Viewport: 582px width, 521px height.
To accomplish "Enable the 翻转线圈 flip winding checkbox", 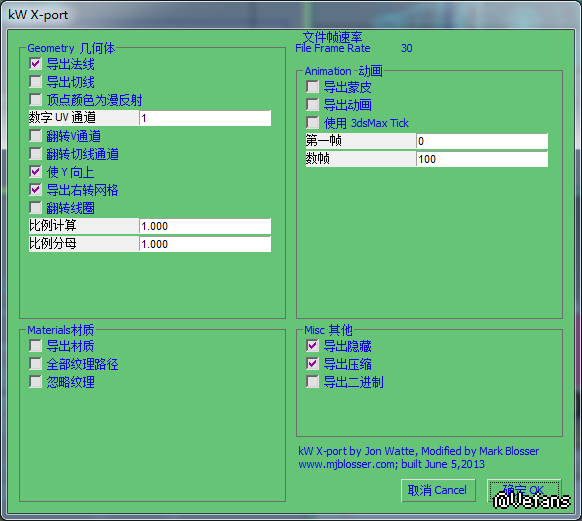I will 35,207.
